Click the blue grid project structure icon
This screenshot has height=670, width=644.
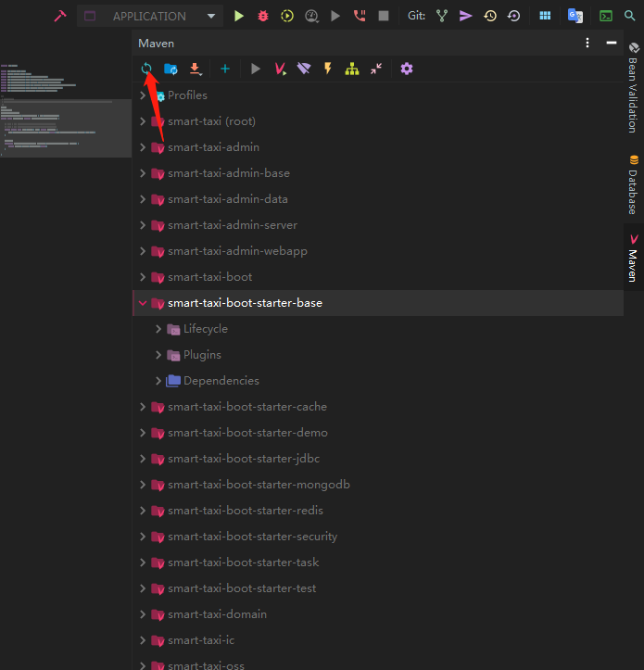click(545, 17)
